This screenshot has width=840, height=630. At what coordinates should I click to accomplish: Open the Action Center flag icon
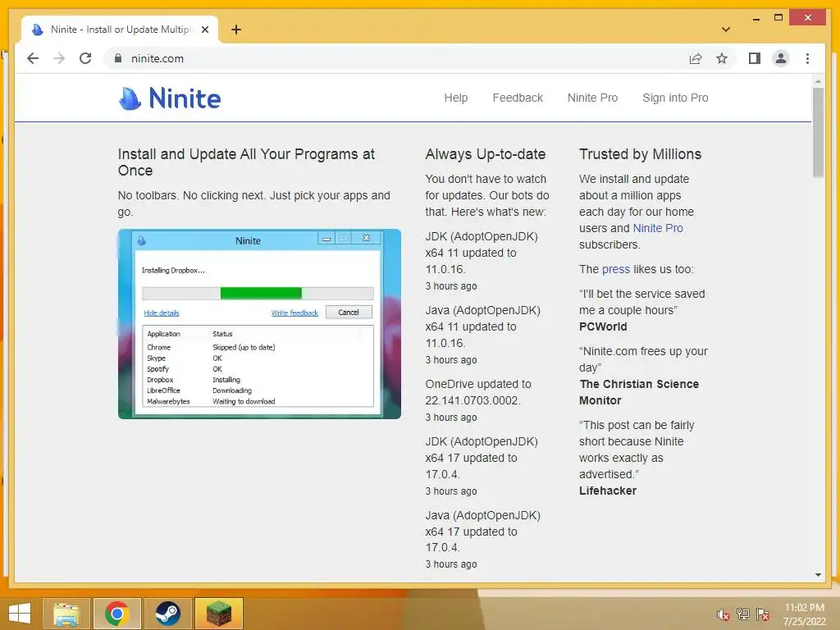(763, 614)
